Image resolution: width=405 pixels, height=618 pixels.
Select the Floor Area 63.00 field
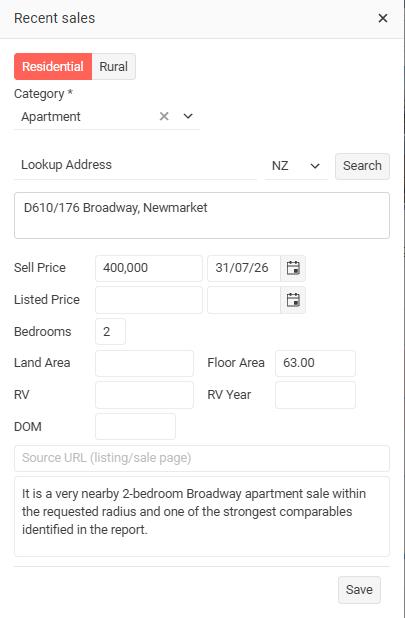click(315, 363)
